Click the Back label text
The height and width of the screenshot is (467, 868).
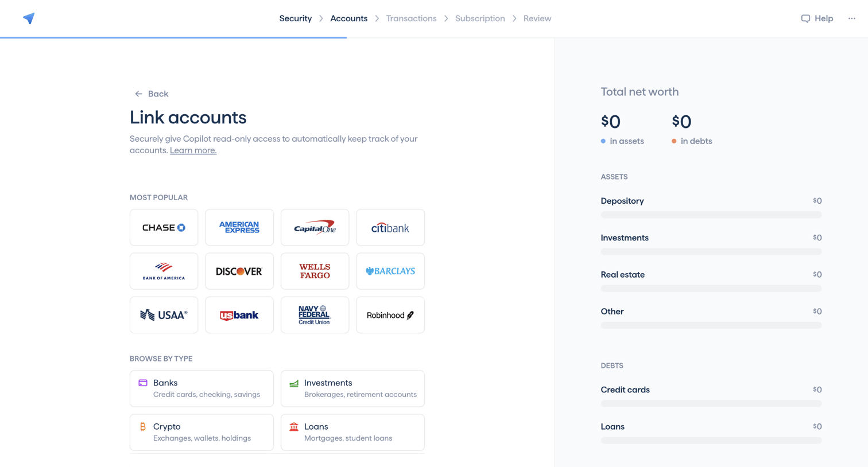[158, 94]
